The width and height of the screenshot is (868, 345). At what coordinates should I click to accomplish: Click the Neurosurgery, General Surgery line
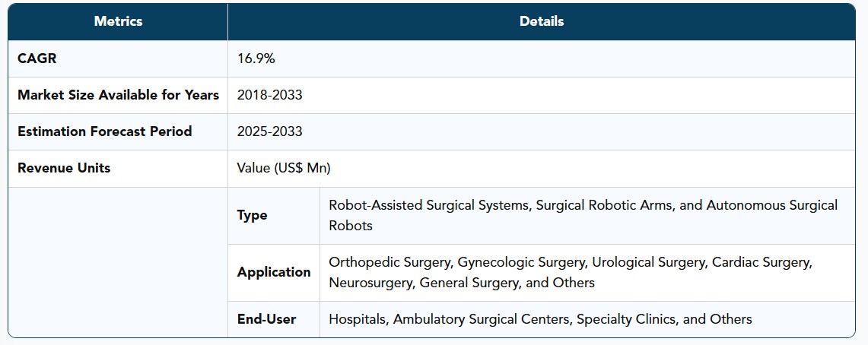click(x=462, y=283)
